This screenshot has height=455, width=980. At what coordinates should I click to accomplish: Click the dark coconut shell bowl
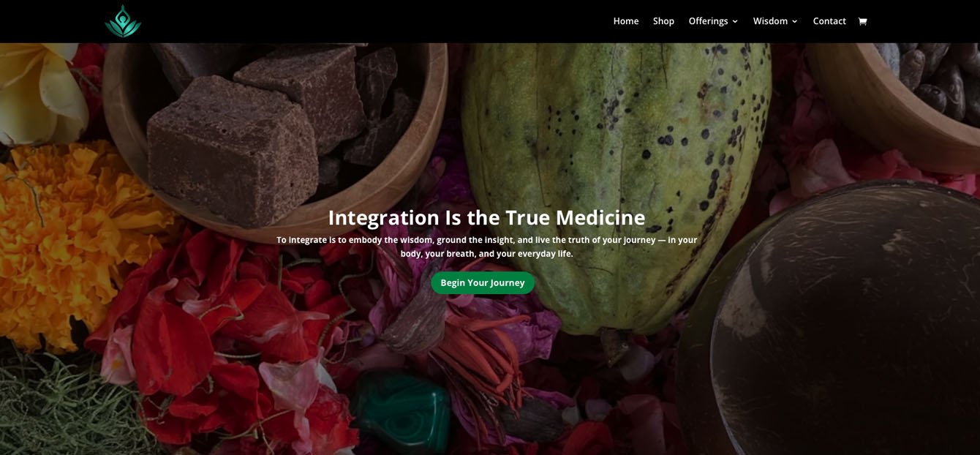point(830,322)
